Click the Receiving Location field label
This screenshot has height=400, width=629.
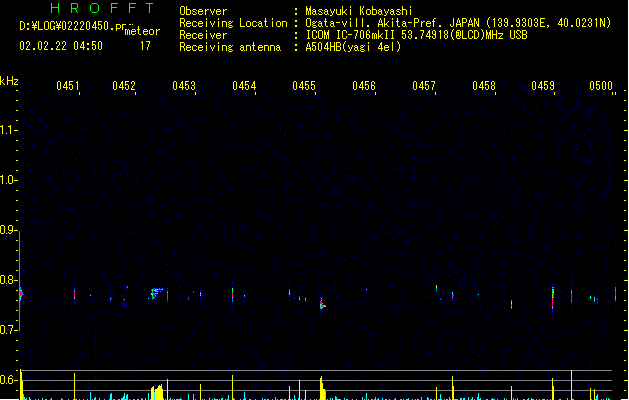(x=233, y=23)
